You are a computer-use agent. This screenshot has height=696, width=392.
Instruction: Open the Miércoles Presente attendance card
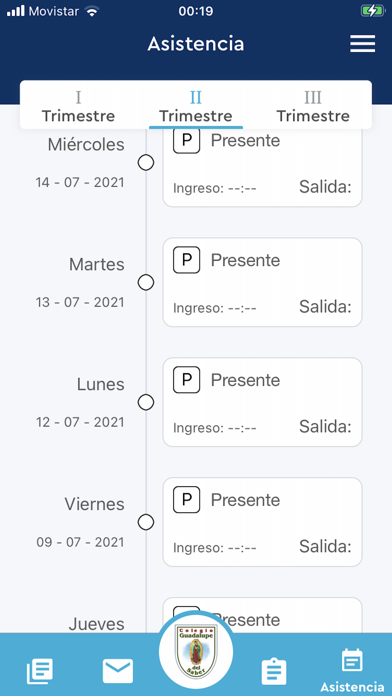[x=262, y=168]
